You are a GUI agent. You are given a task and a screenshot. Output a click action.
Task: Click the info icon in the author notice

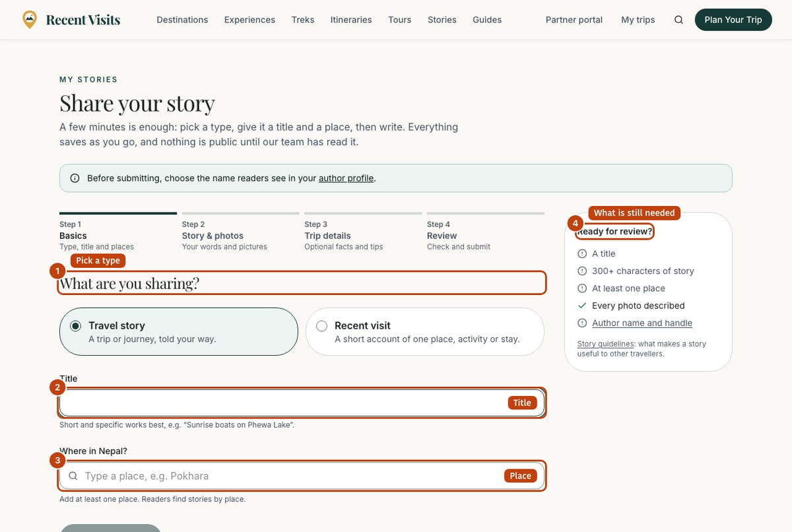pos(75,178)
